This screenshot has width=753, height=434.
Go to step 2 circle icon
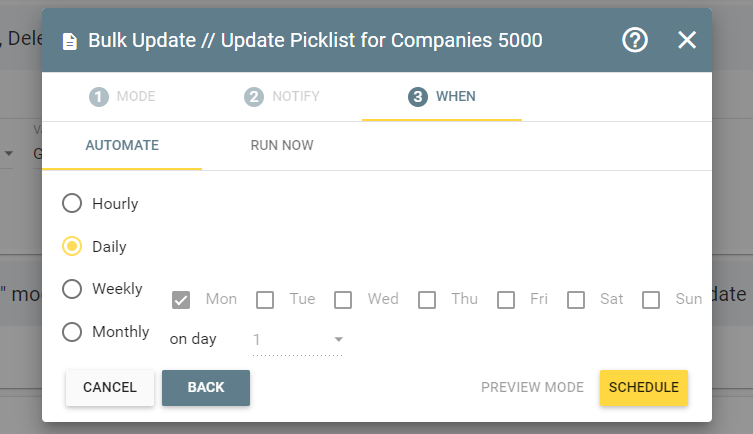pyautogui.click(x=254, y=97)
